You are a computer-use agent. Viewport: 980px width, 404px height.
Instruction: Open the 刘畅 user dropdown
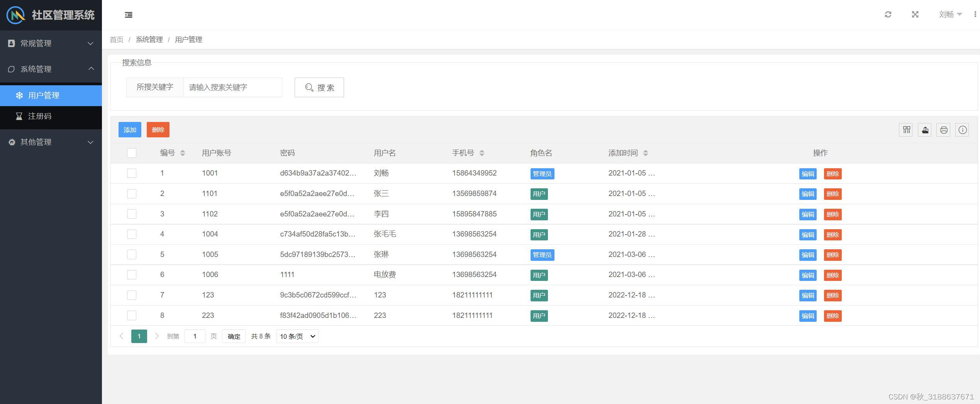950,14
